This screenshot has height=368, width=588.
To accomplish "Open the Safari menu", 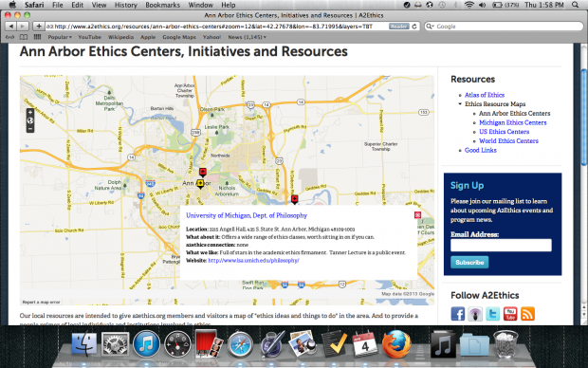I will pyautogui.click(x=34, y=5).
